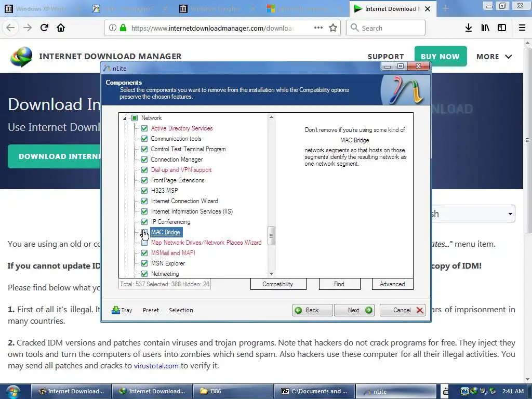Toggle Map Network Drives/Network Places Wizard checkbox
The height and width of the screenshot is (399, 532).
[x=144, y=243]
